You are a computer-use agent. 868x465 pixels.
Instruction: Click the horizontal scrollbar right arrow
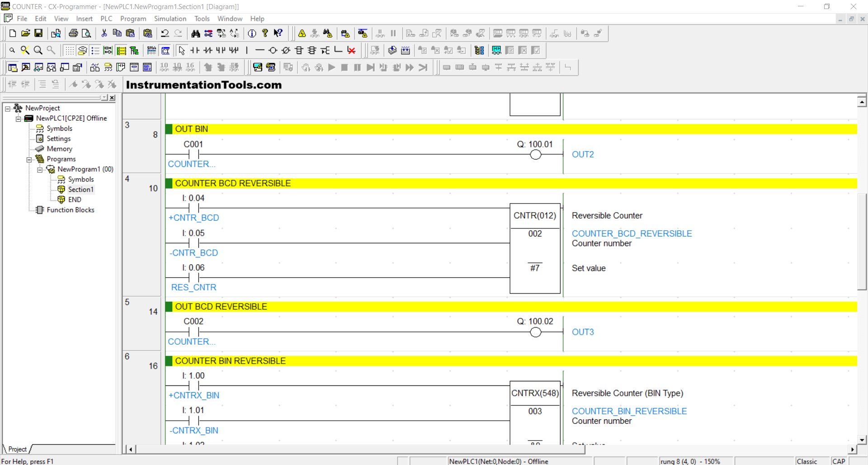pyautogui.click(x=853, y=449)
